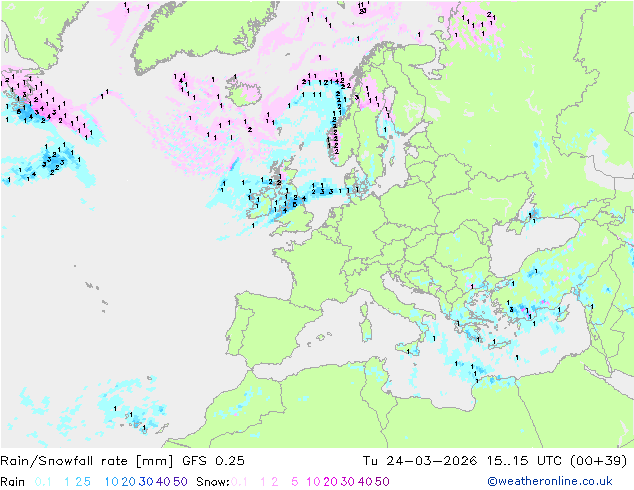Select the 'Rain/Snowfall rate [mm]' title text

click(87, 461)
